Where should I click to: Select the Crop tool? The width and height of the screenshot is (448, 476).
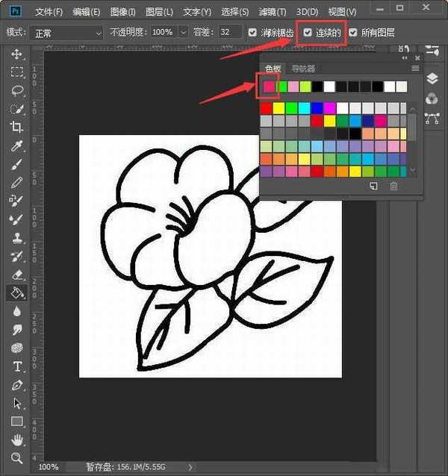[16, 127]
